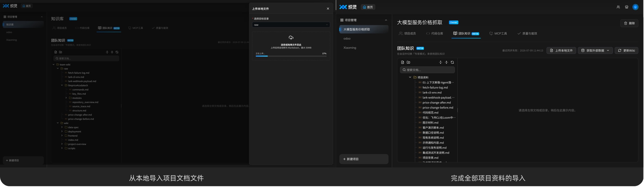Screen dimensions: 644x187
Task: Select 团队知识 tab on 大模型服务价格抓取 page
Action: [466, 33]
